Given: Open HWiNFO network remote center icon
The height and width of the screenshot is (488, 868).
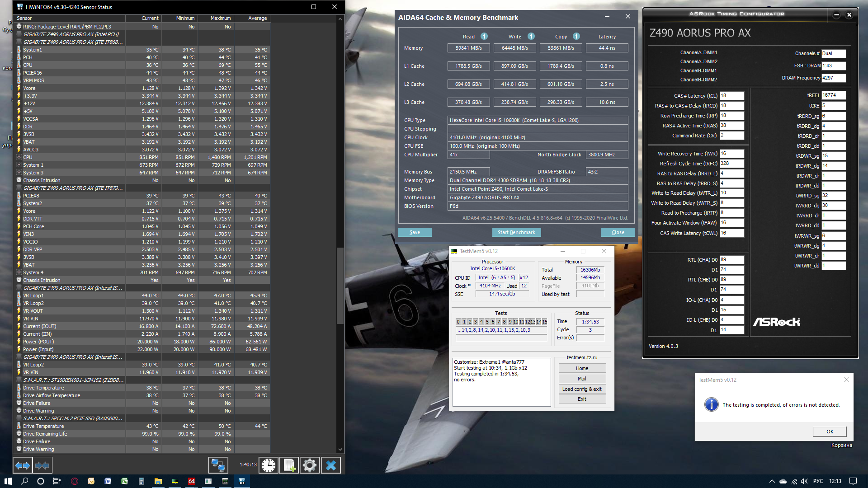Looking at the screenshot, I should [x=218, y=465].
